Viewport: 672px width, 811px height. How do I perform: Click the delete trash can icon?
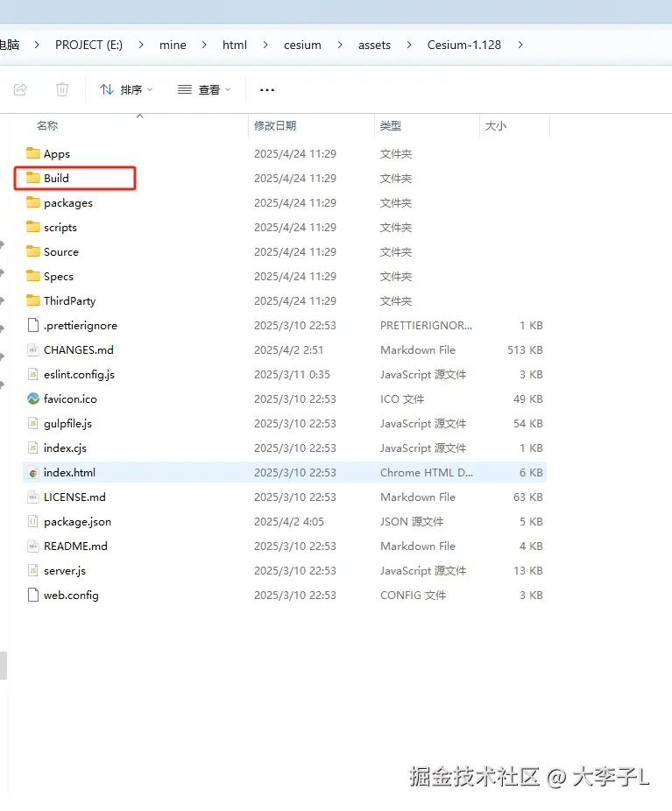click(62, 89)
